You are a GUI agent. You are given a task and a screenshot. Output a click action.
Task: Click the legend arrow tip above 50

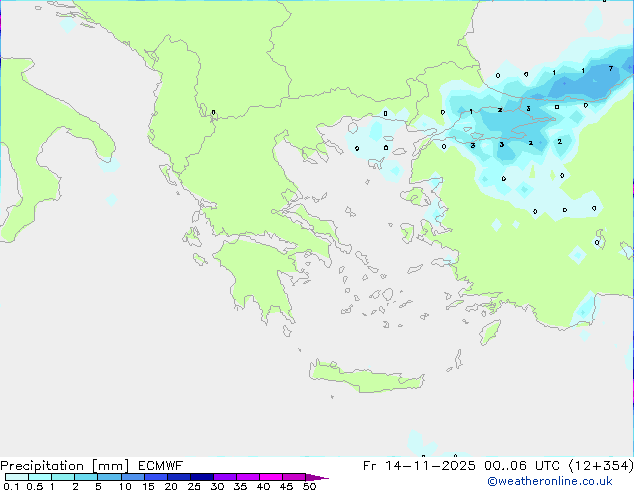coord(317,477)
